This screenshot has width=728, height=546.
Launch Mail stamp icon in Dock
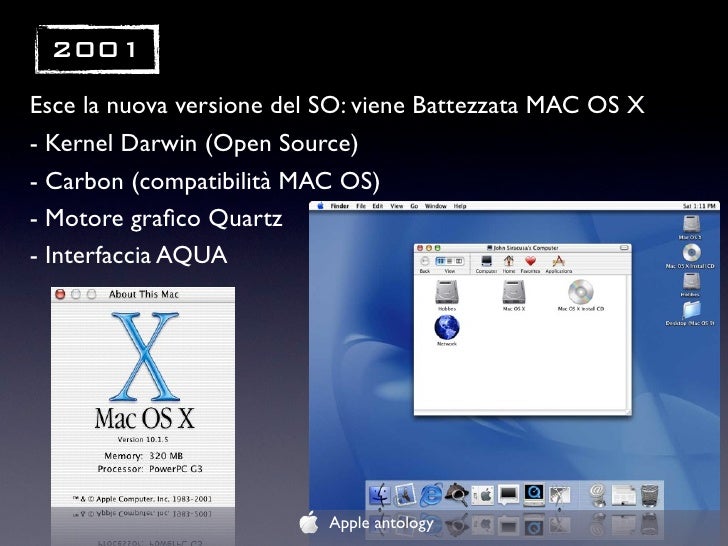click(405, 495)
